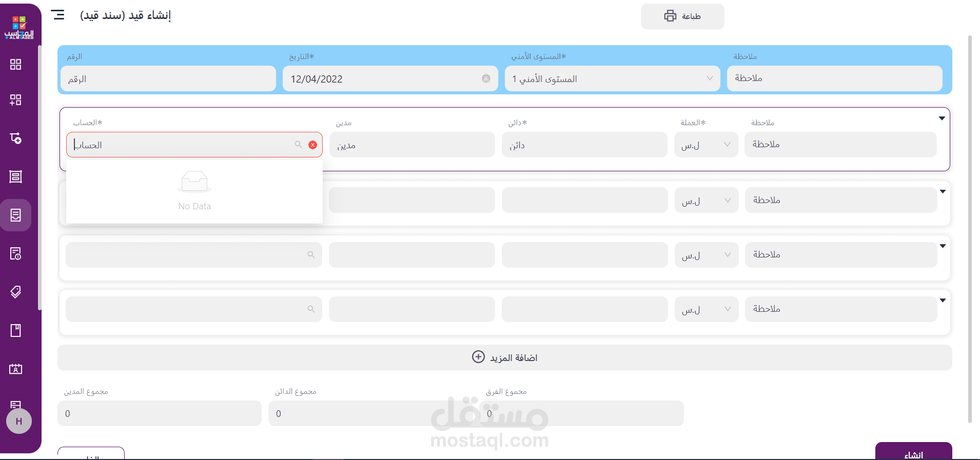Click the page vertical scrollbar on right edge
Viewport: 980px width, 460px height.
pos(970,229)
